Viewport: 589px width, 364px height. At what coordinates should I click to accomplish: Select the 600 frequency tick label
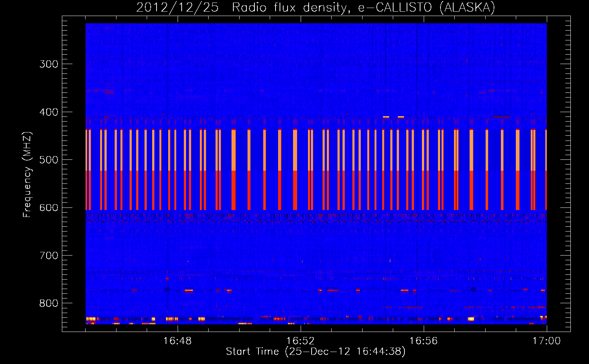(49, 208)
